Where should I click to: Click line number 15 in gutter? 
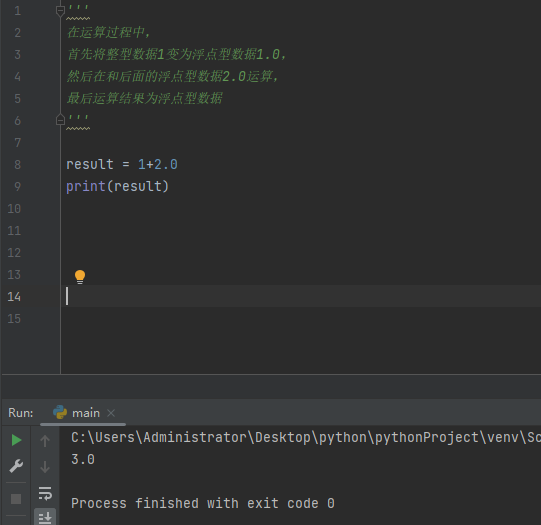[x=14, y=319]
